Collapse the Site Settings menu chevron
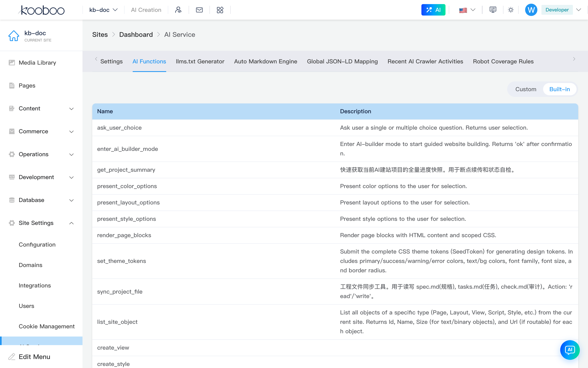This screenshot has width=588, height=368. tap(71, 223)
